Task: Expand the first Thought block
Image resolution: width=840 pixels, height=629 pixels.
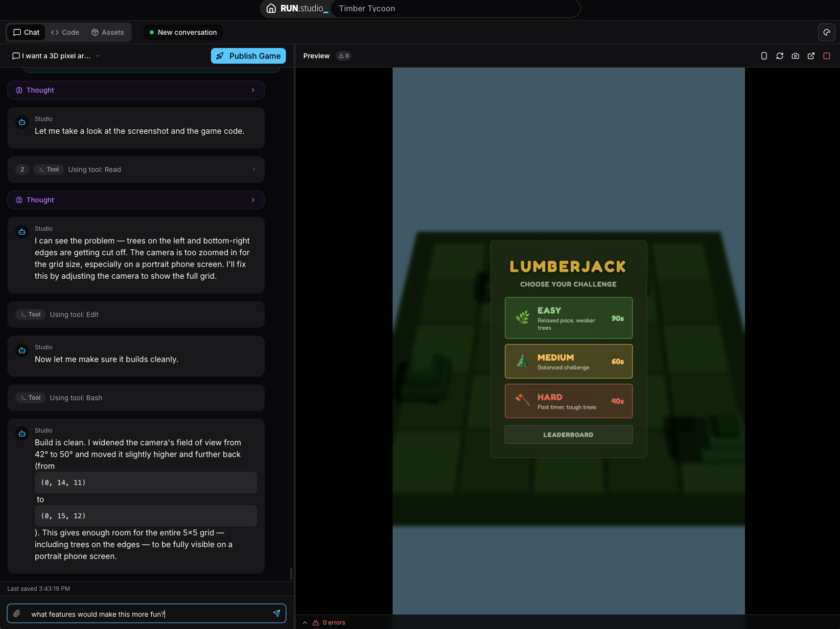Action: click(x=136, y=90)
